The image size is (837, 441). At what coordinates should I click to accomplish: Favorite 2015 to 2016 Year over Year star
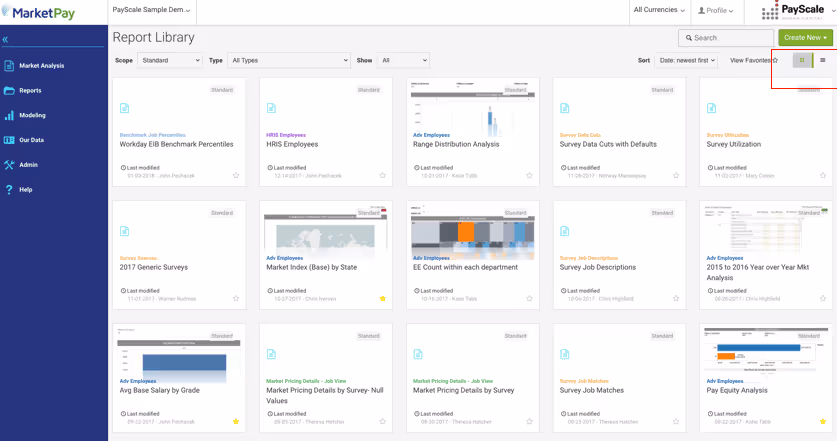823,298
